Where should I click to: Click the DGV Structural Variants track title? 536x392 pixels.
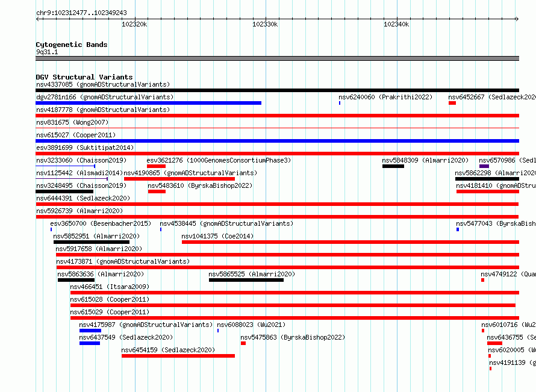84,77
